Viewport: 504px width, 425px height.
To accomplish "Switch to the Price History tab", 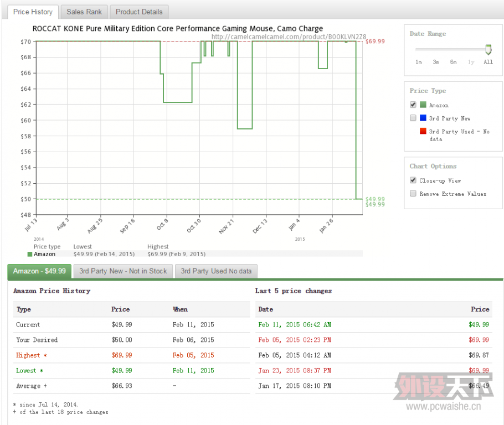I will pyautogui.click(x=33, y=12).
